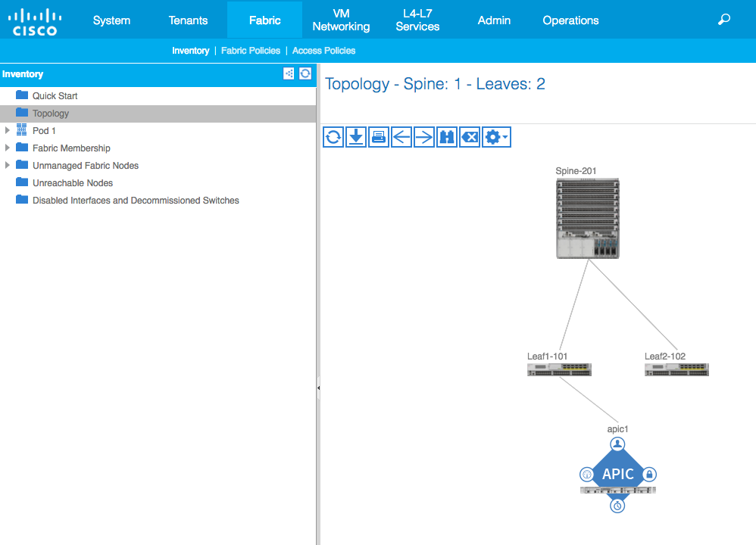Expand the Unmanaged Fabric Nodes tree node
The width and height of the screenshot is (756, 545).
click(8, 166)
